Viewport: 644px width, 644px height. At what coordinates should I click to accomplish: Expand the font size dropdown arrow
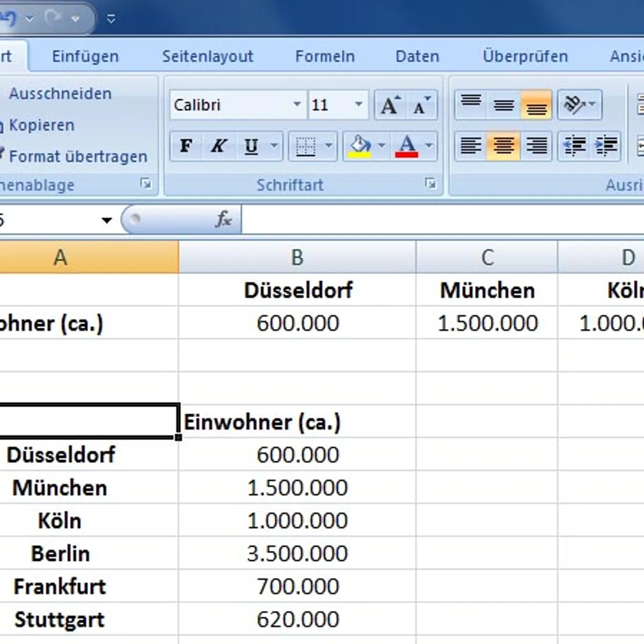point(359,105)
